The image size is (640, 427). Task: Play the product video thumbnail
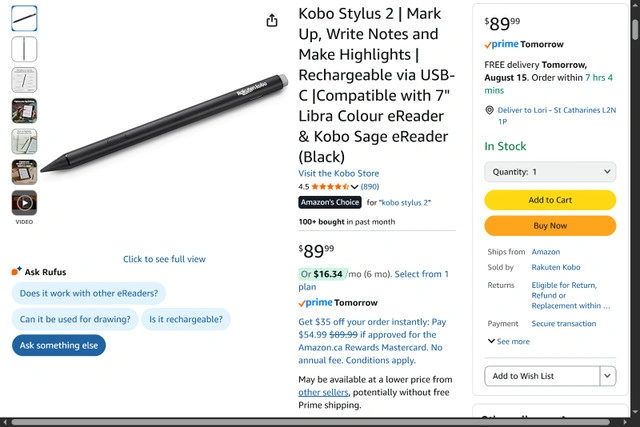point(24,203)
